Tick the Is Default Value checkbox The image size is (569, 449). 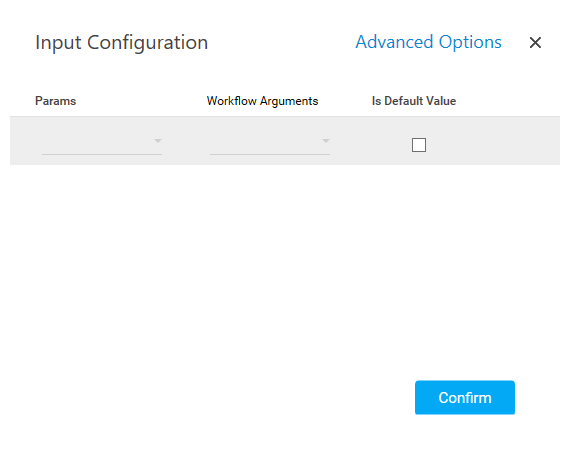point(419,145)
